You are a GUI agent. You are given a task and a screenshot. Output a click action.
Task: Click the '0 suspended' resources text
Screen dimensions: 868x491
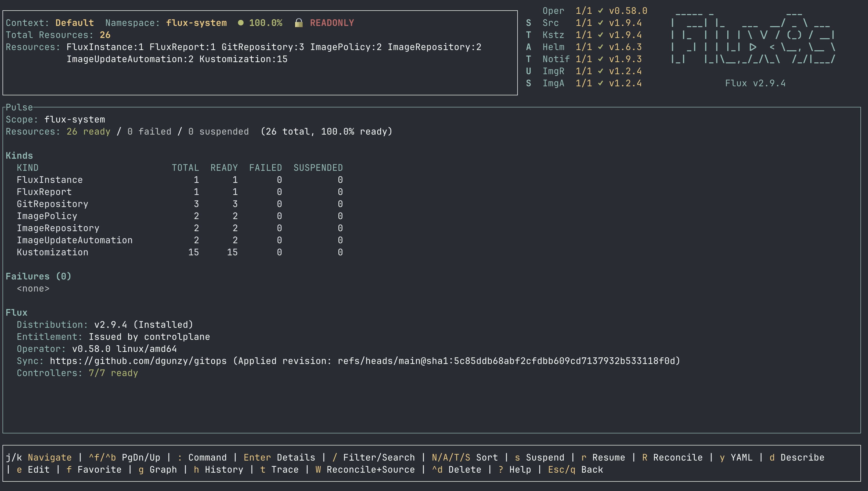tap(219, 132)
